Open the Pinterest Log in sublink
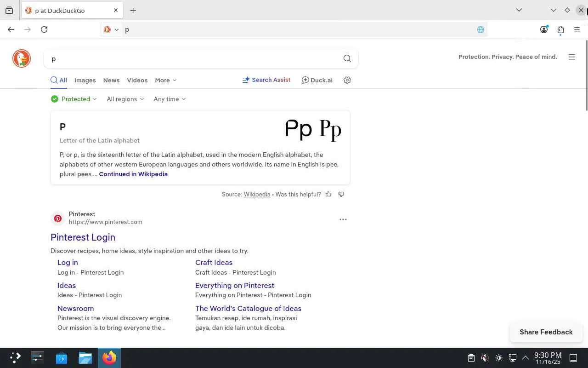Screen dimensions: 588x368 click(68, 263)
